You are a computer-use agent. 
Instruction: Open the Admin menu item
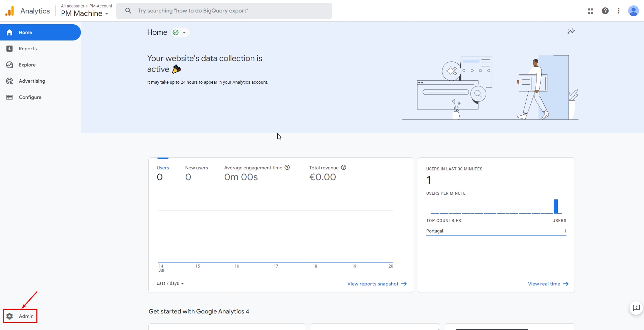point(20,316)
